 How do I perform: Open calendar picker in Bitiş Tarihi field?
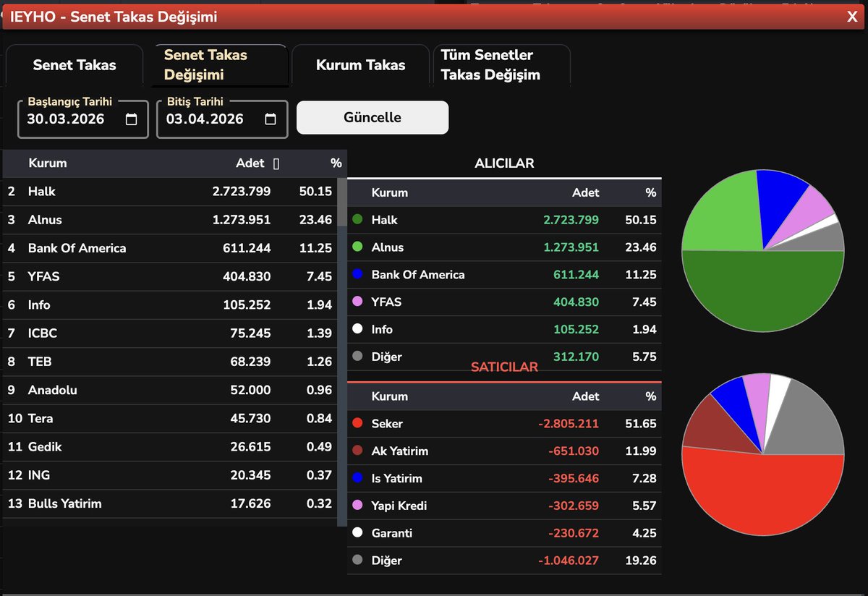click(271, 119)
